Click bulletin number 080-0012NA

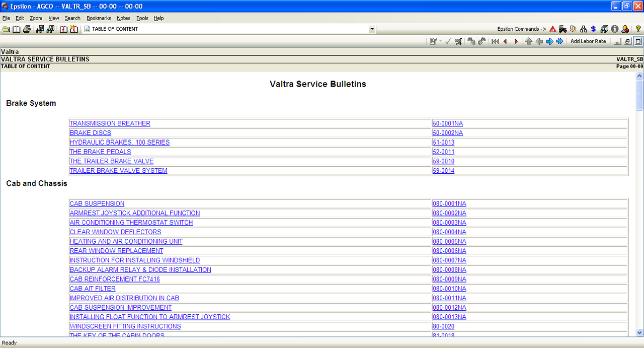point(449,307)
